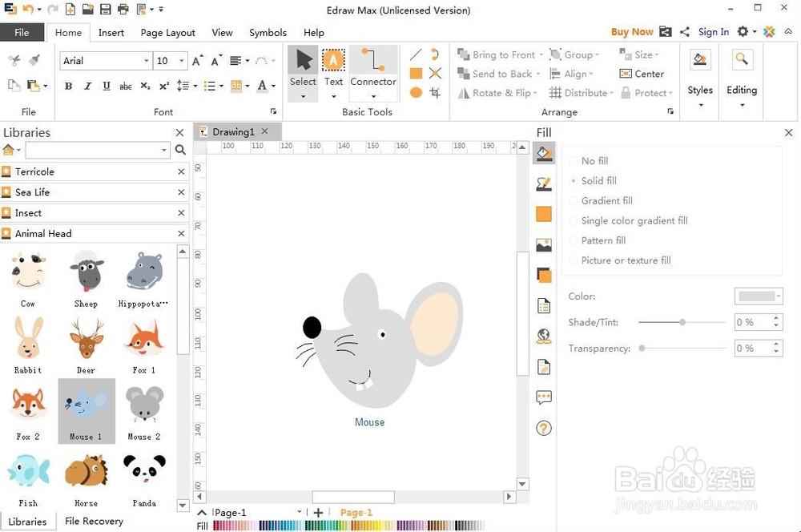
Task: Increase font size with the grow icon
Action: [x=198, y=61]
